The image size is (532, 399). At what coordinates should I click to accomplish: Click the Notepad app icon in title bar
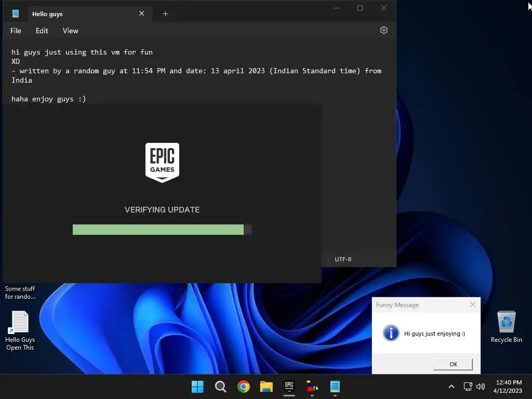tap(16, 14)
